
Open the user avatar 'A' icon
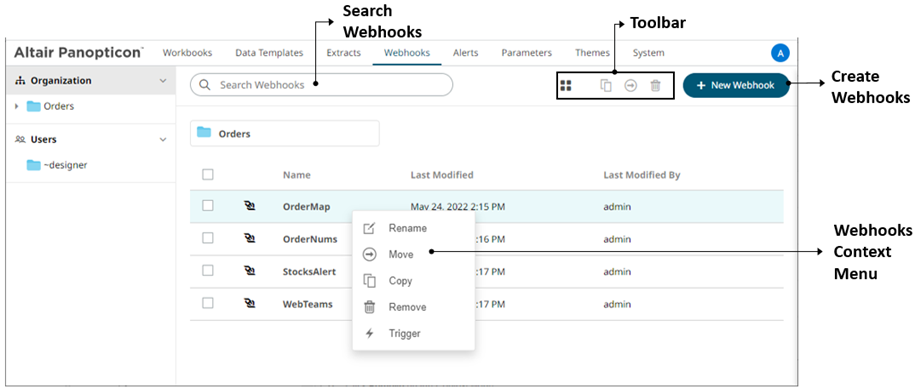click(780, 53)
